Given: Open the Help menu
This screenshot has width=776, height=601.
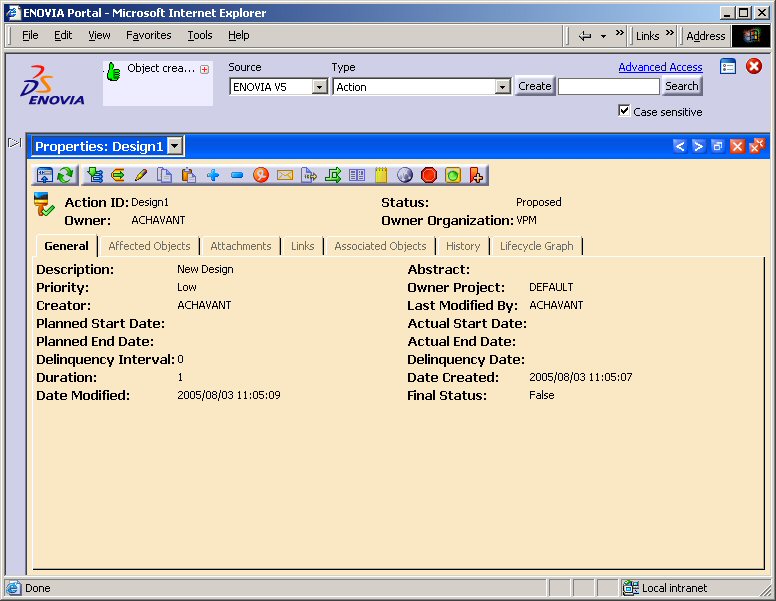Looking at the screenshot, I should coord(239,35).
